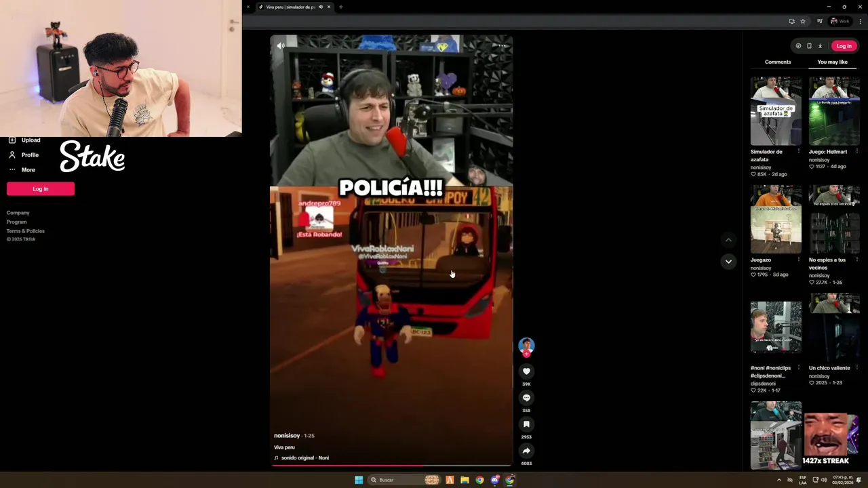Open options for #noni #noniclips card
Screen dimensions: 868x488
[x=798, y=368]
